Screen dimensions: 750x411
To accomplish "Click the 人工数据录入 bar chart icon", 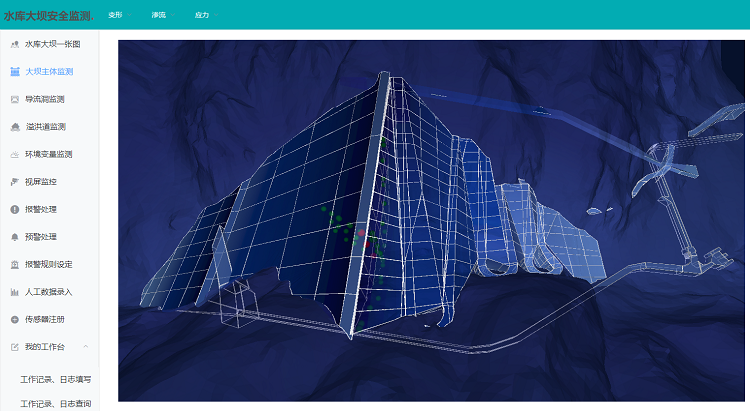I will [14, 292].
